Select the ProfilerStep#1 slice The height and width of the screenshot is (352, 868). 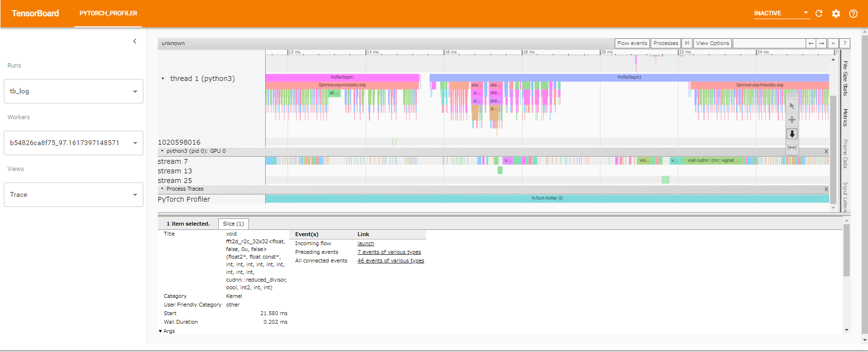point(342,77)
